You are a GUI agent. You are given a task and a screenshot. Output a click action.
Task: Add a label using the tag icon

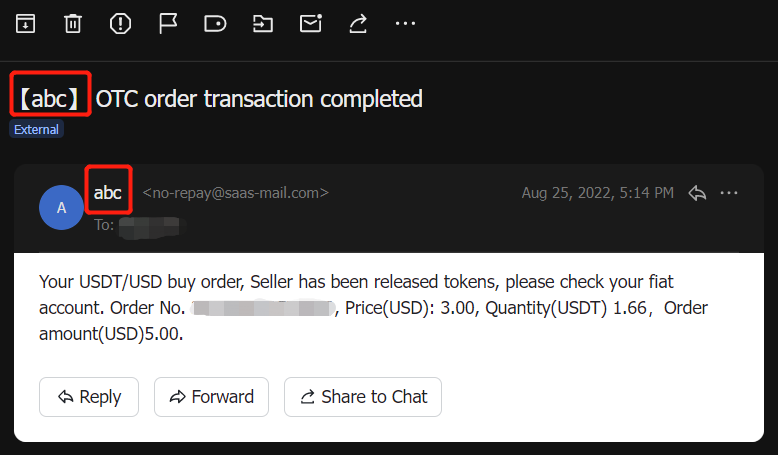[x=215, y=23]
